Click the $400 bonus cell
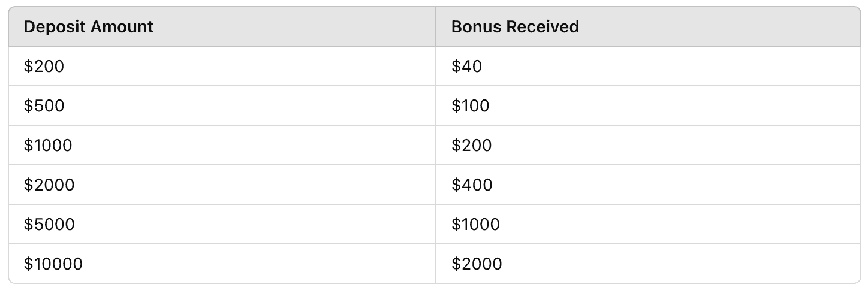 (472, 185)
